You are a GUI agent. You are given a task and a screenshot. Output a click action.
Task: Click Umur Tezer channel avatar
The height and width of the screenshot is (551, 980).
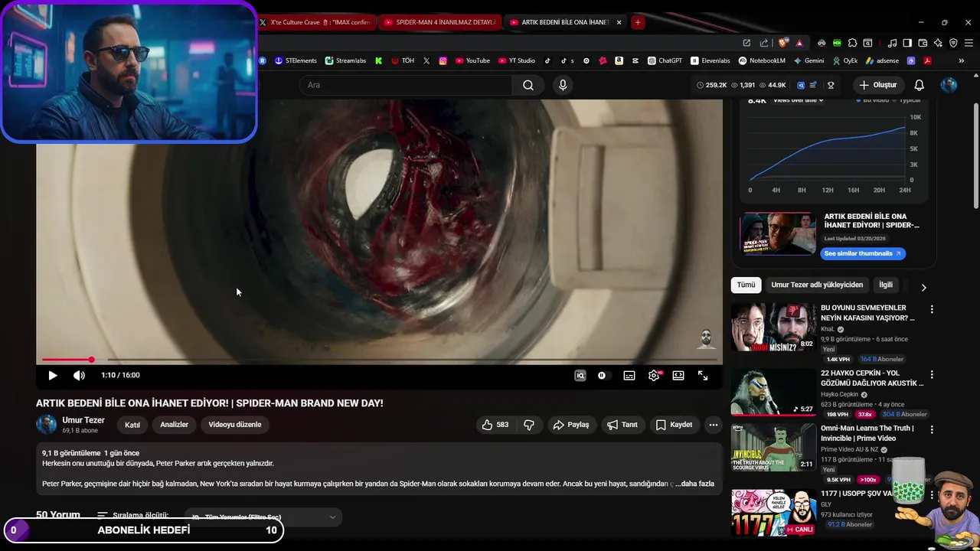[x=47, y=425]
